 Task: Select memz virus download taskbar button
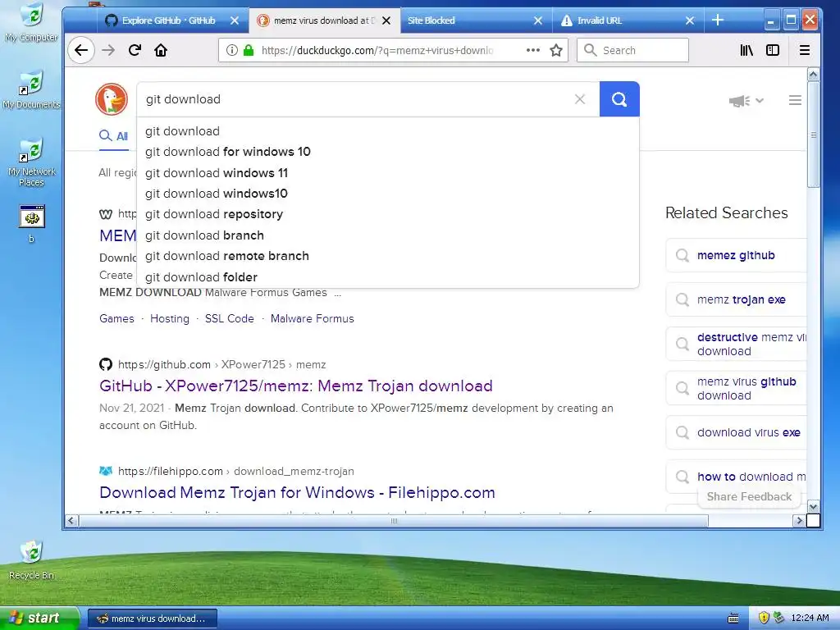(153, 619)
